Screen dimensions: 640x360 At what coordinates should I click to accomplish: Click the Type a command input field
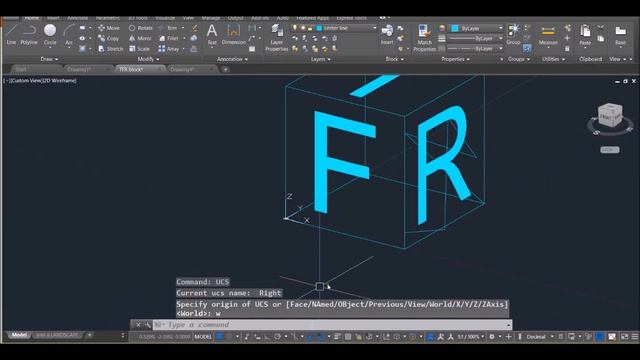(329, 325)
